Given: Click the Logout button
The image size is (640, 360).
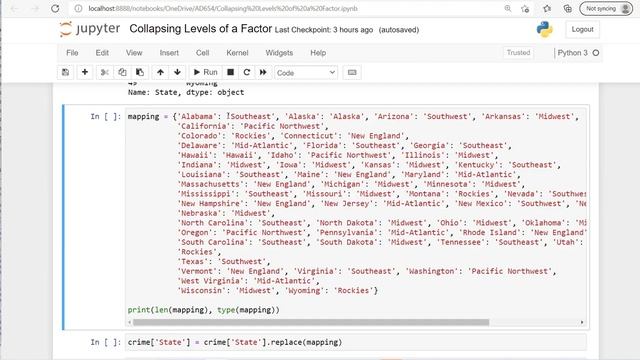Looking at the screenshot, I should coord(582,29).
